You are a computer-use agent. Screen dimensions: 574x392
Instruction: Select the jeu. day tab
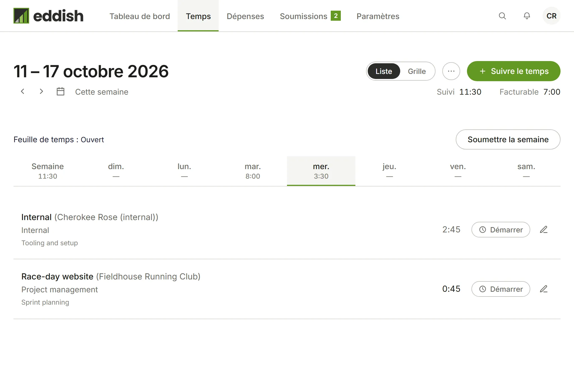(x=390, y=171)
